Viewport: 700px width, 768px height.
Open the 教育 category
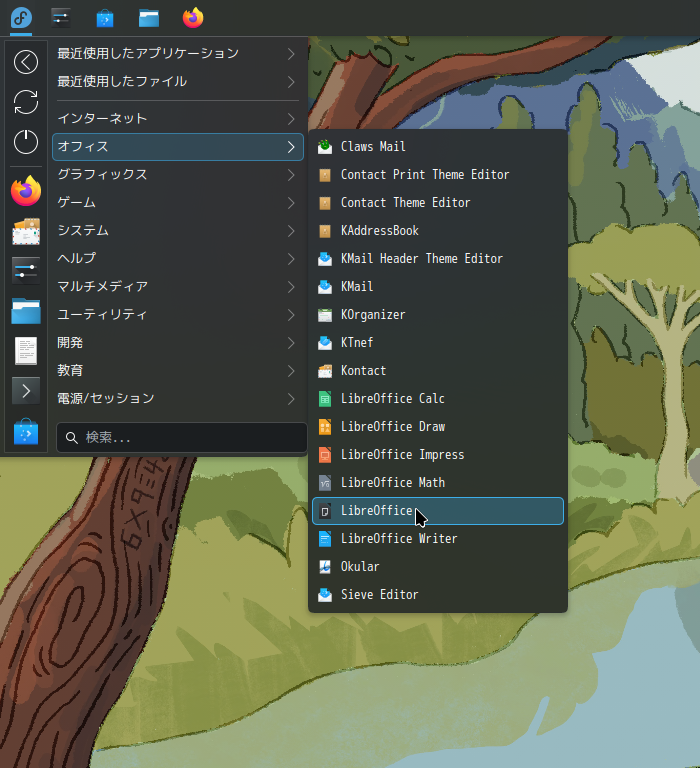click(178, 371)
